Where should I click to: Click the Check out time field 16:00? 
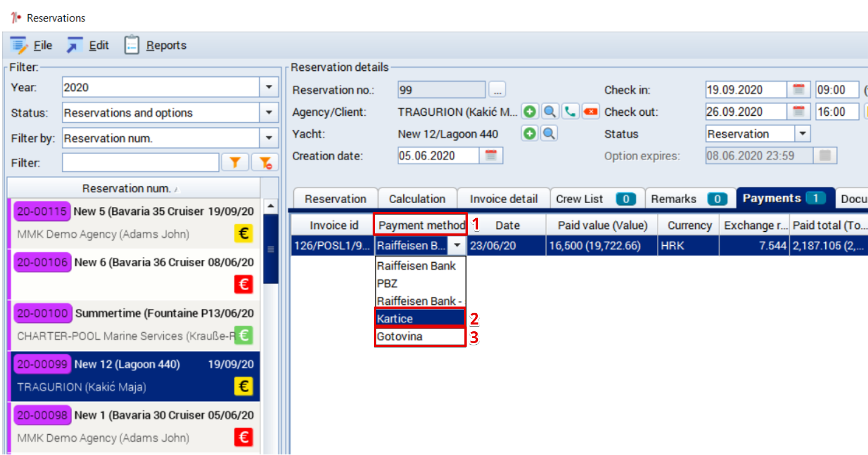837,111
